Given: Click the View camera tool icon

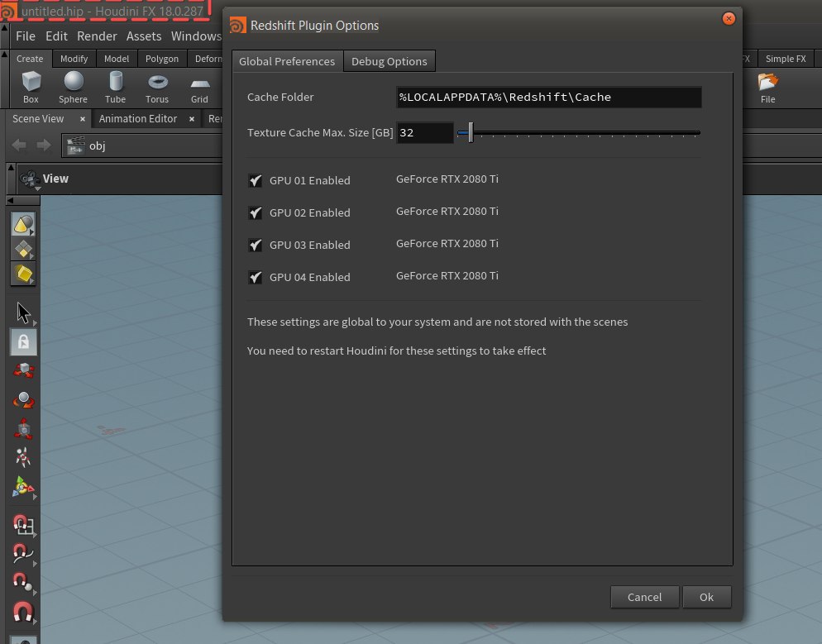Looking at the screenshot, I should tap(30, 179).
